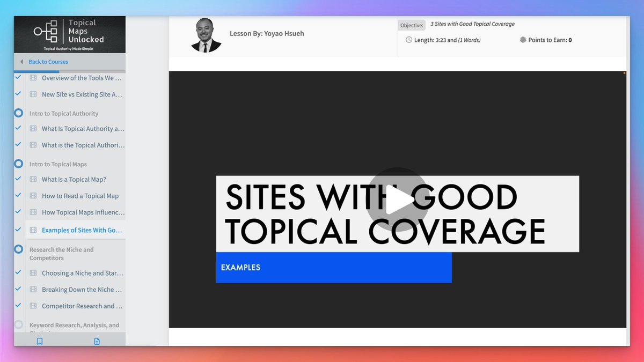The image size is (644, 362).
Task: Click video icon beside Examples of Sites With Go
Action: pos(33,230)
